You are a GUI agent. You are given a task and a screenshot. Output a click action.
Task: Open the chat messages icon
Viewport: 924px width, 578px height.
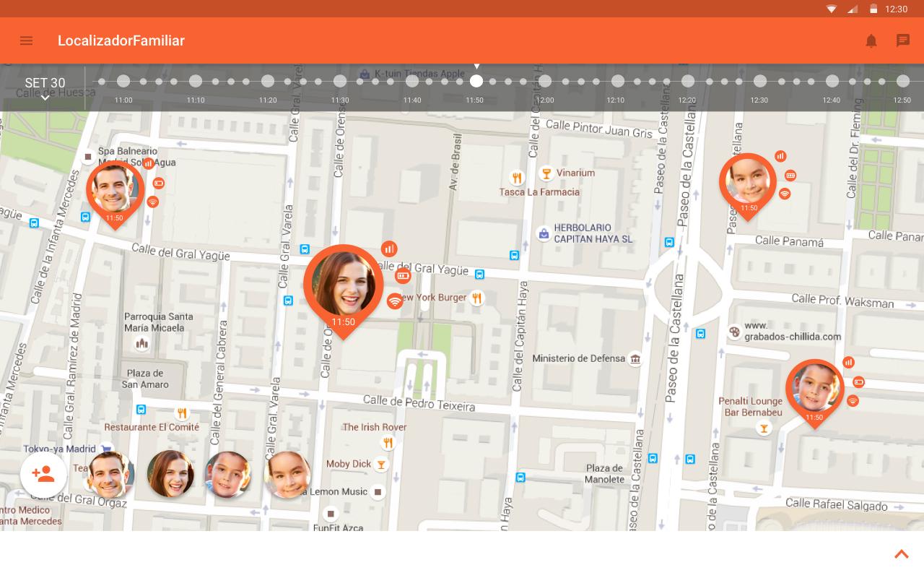(x=903, y=40)
